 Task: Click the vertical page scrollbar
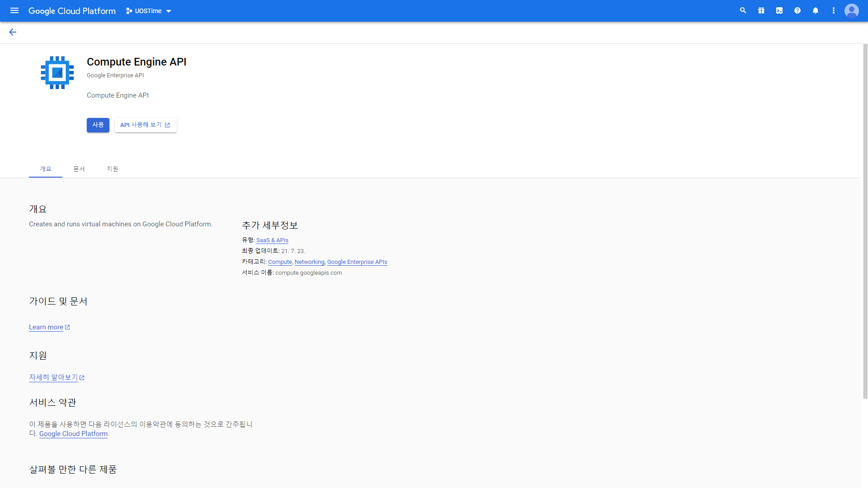[865, 221]
